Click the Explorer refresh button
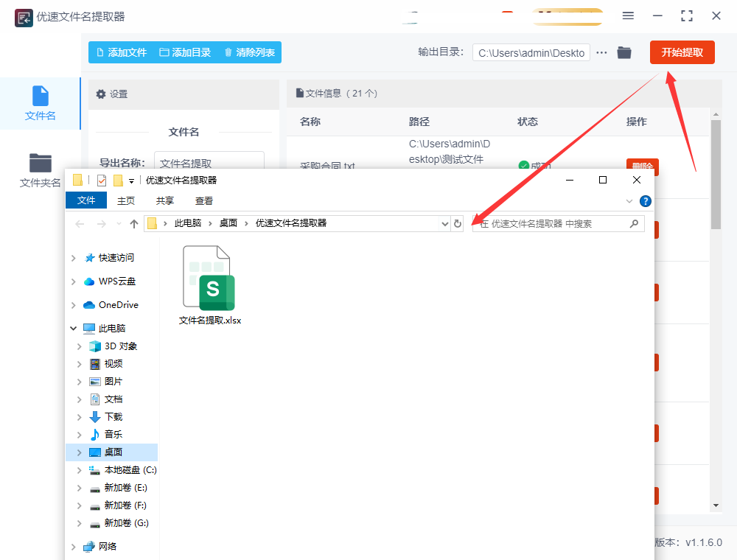 (458, 224)
